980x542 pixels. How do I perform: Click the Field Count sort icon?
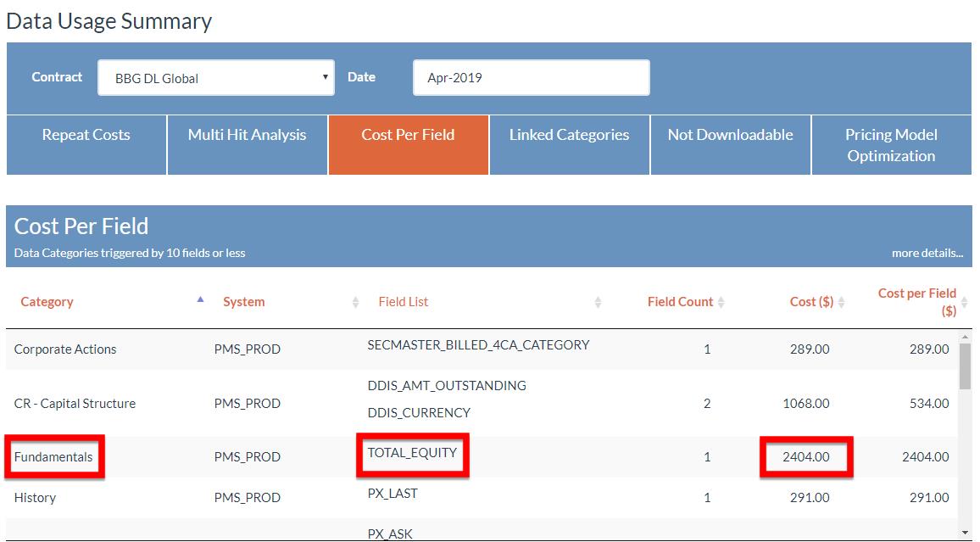pyautogui.click(x=721, y=302)
